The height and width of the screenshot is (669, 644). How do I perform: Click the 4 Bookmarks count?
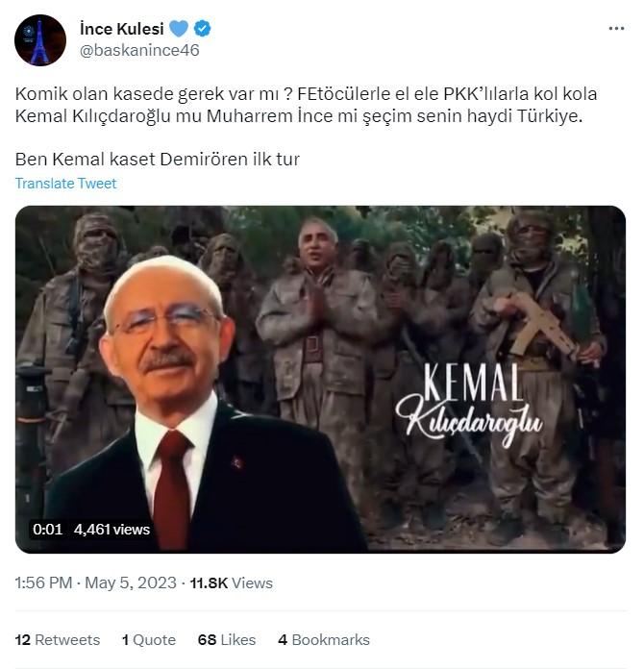tap(324, 640)
